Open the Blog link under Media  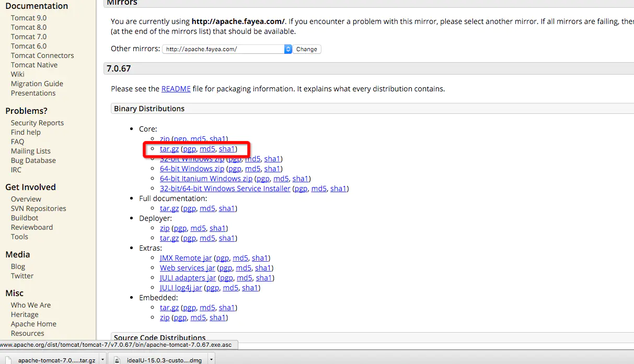pos(18,266)
